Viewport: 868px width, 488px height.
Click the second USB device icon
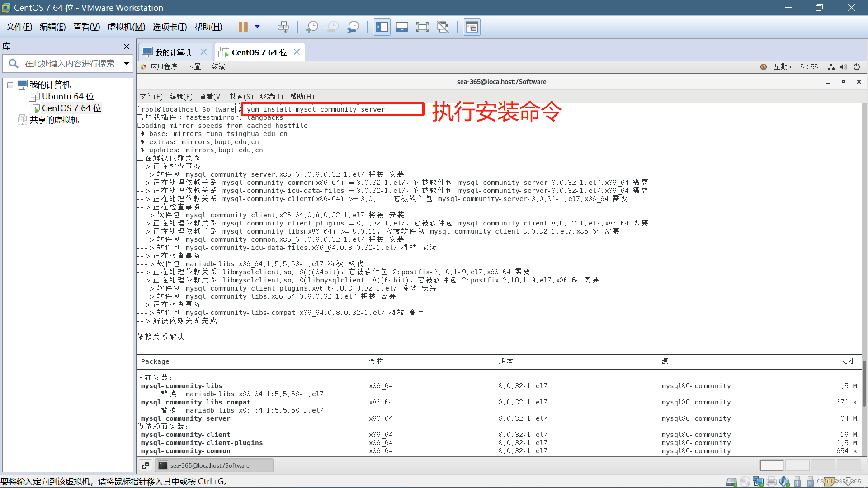pos(810,482)
